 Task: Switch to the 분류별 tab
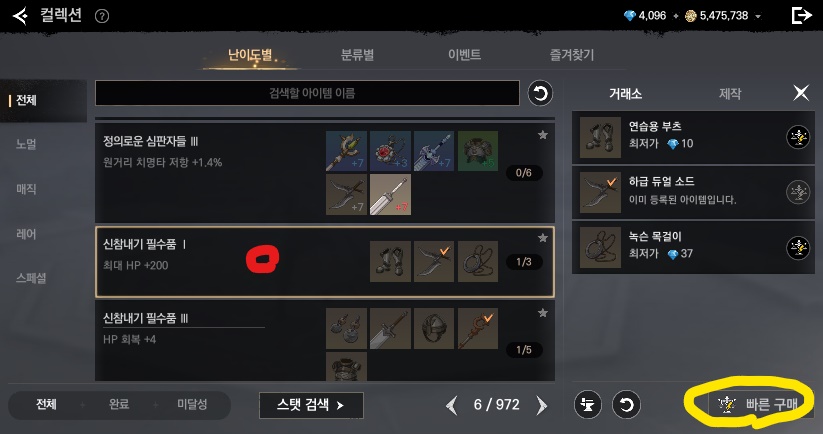(x=357, y=55)
